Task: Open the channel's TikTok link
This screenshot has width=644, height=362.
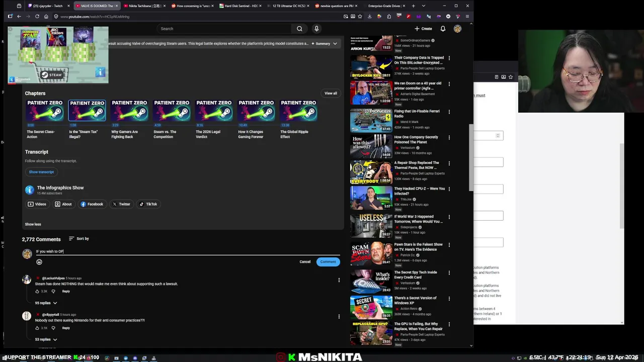Action: pyautogui.click(x=148, y=204)
